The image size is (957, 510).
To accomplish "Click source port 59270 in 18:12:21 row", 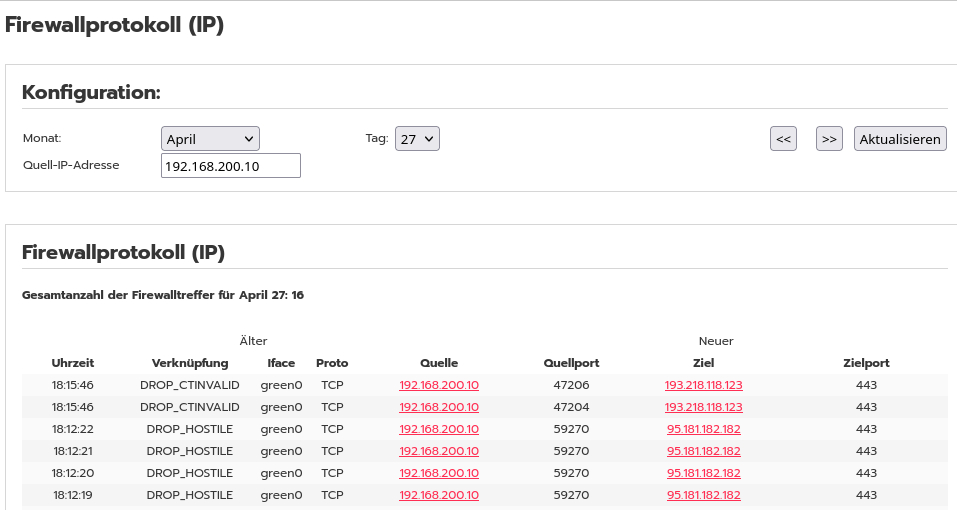I will [x=571, y=451].
